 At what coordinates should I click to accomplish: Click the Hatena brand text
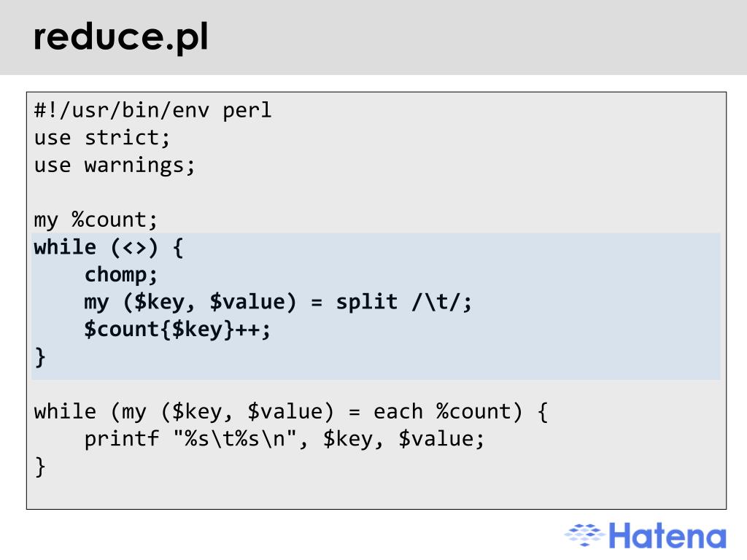point(667,535)
